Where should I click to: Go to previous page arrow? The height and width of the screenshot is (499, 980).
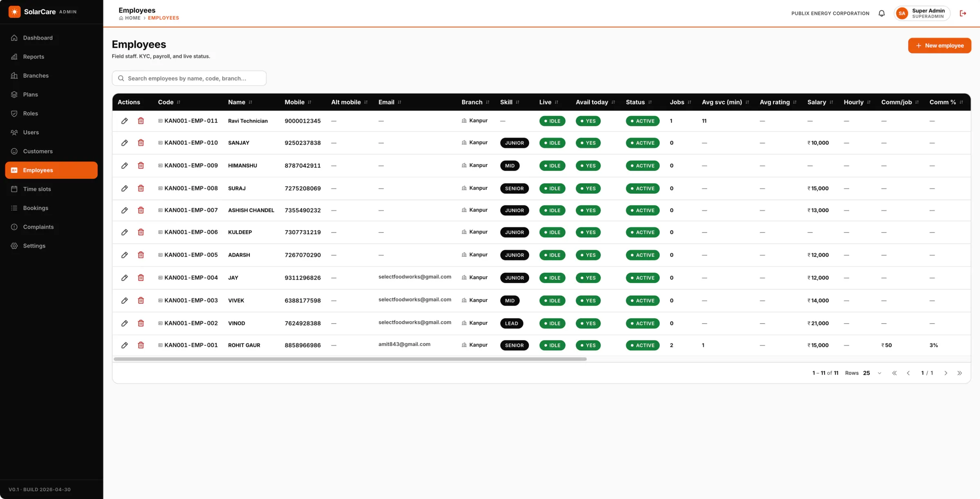908,373
